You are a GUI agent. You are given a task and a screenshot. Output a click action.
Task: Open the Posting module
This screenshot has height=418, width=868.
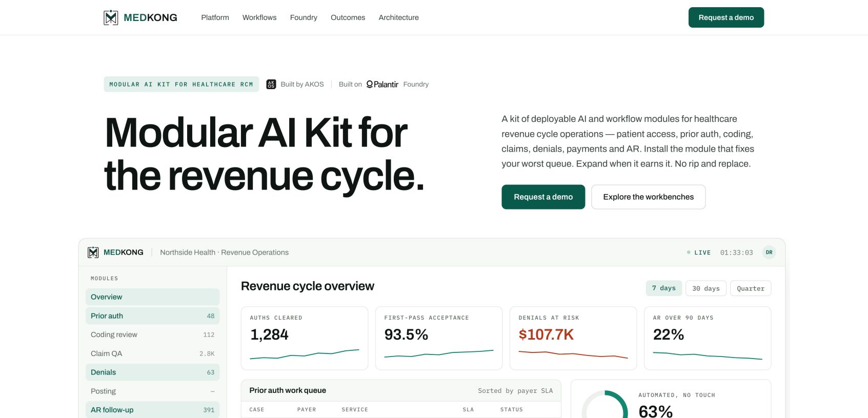click(153, 391)
